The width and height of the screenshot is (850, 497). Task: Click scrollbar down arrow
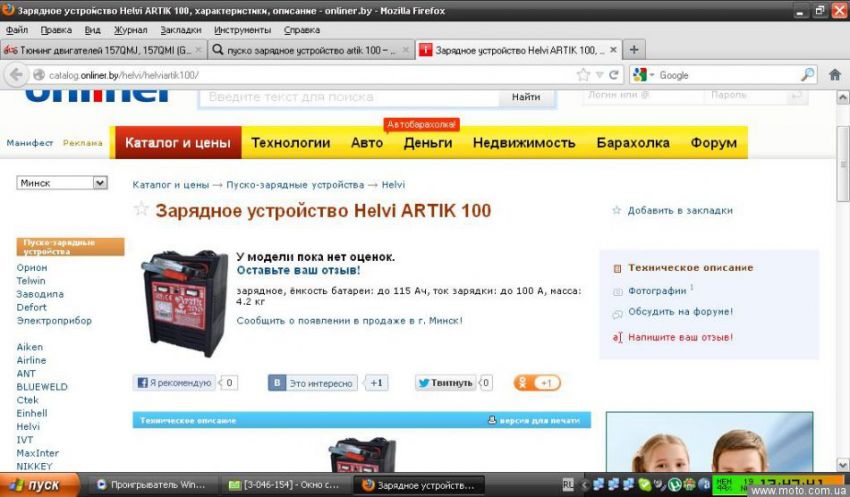tap(843, 464)
